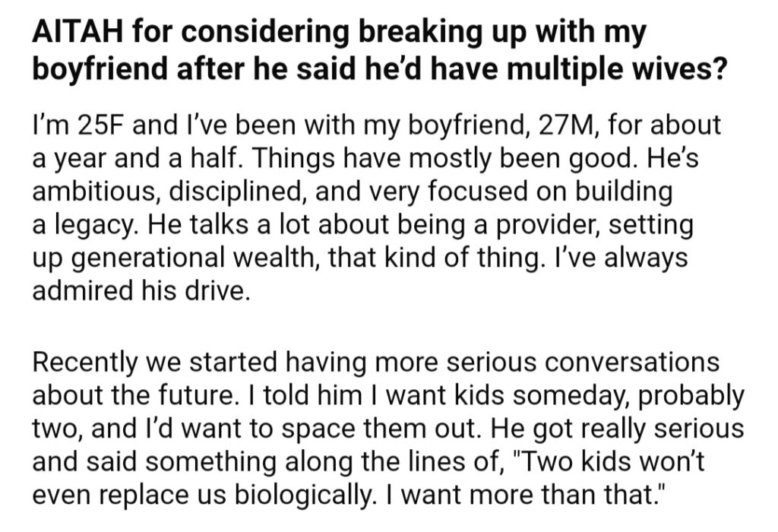The image size is (778, 532).
Task: Click the phrase "a year and a half"
Action: (x=141, y=159)
